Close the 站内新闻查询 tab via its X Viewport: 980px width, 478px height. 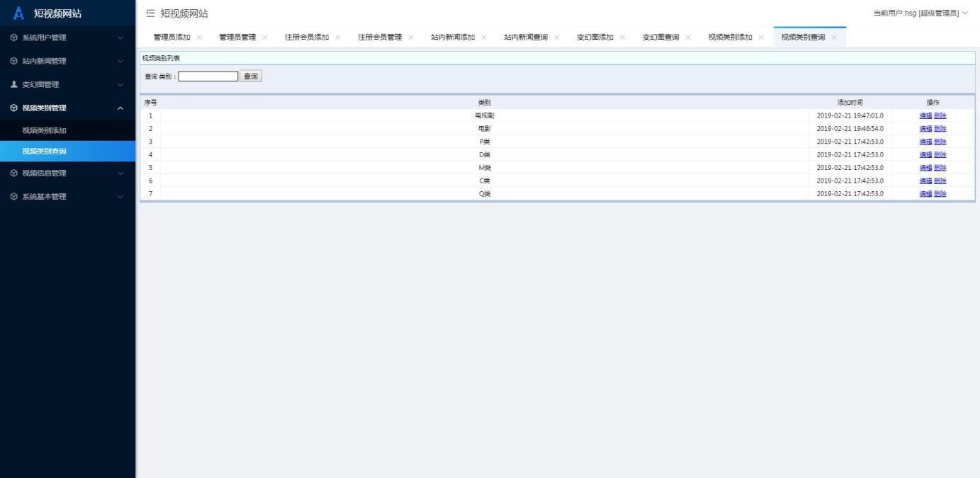557,38
